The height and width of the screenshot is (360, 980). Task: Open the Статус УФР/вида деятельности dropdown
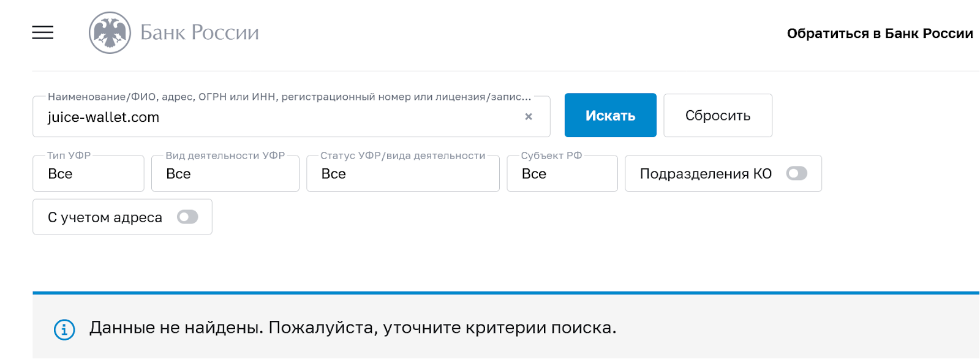click(402, 174)
